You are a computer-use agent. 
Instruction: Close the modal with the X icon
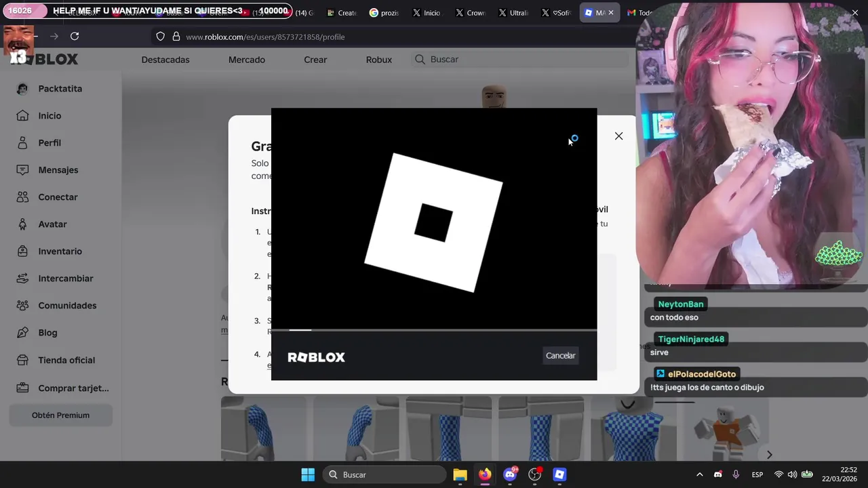pyautogui.click(x=618, y=136)
